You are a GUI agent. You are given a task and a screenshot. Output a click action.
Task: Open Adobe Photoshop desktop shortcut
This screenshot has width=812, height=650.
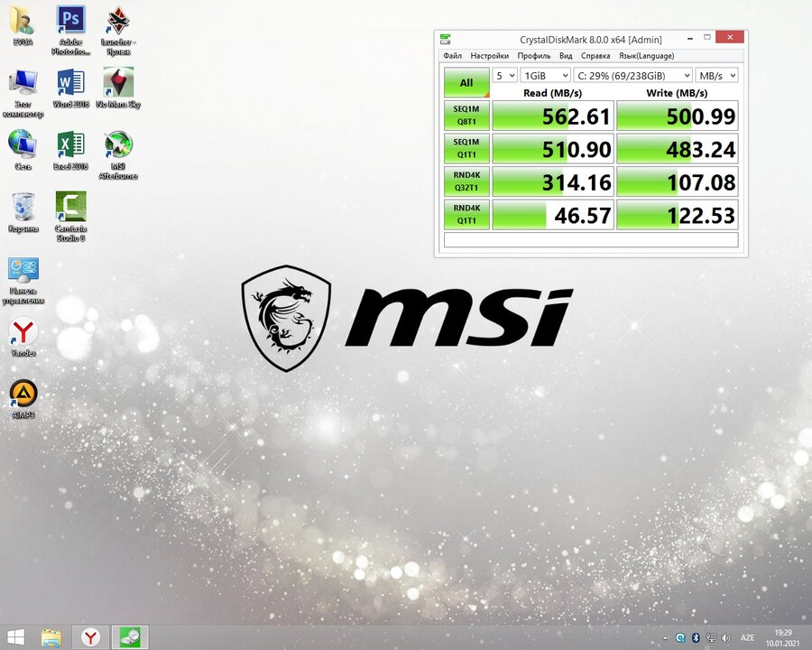pos(70,21)
